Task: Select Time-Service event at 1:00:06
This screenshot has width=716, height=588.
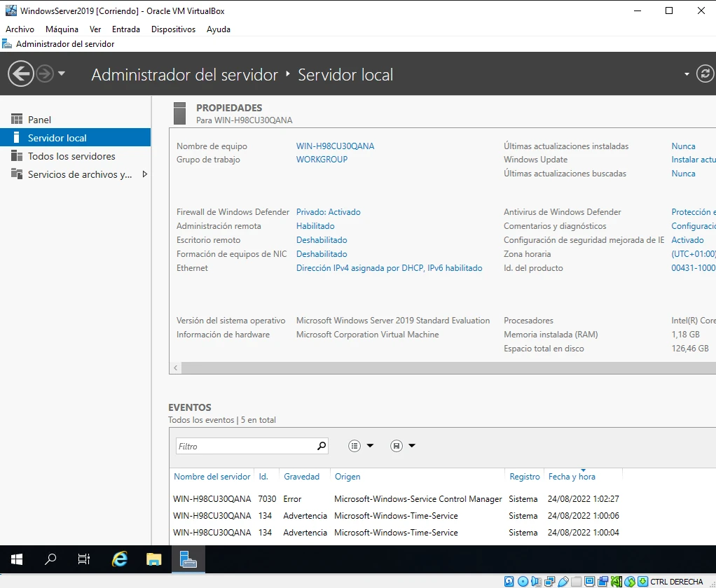Action: [397, 516]
